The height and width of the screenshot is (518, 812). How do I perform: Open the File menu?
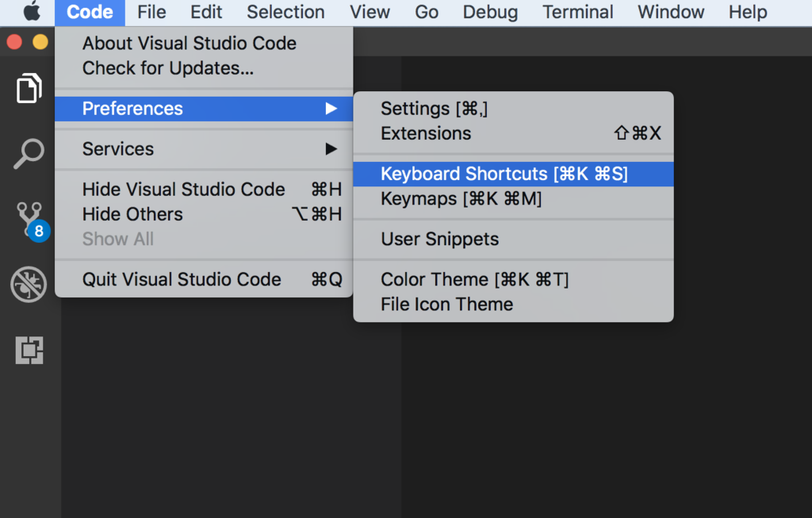point(151,12)
